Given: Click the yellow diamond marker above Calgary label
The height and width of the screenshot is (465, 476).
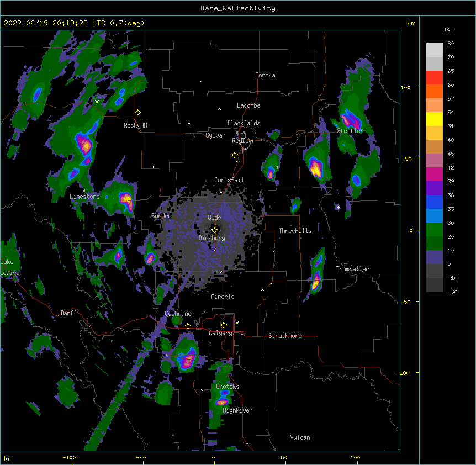Looking at the screenshot, I should pos(224,325).
